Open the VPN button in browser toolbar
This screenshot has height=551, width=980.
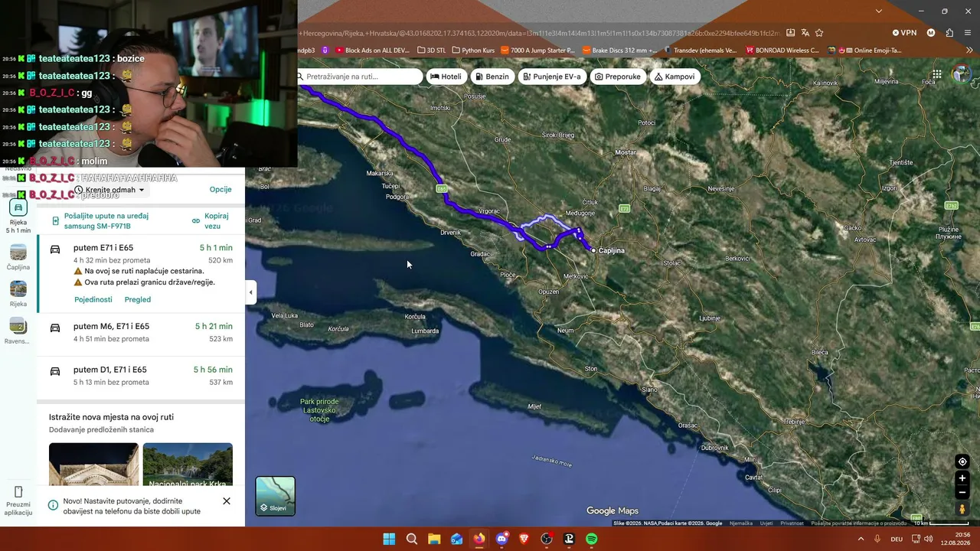click(904, 33)
